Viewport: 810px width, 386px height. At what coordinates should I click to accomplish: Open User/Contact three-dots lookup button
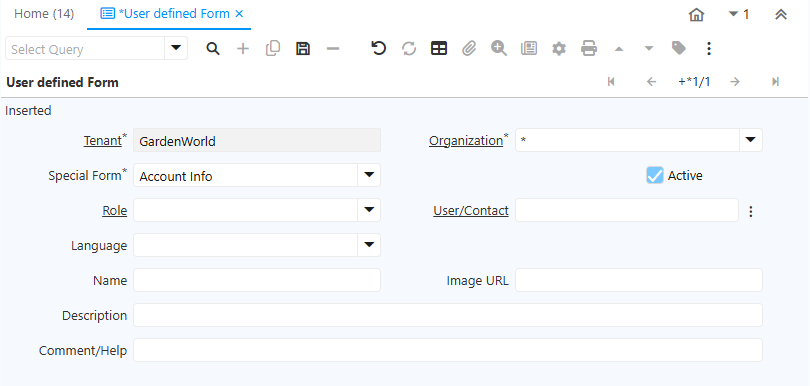point(751,211)
